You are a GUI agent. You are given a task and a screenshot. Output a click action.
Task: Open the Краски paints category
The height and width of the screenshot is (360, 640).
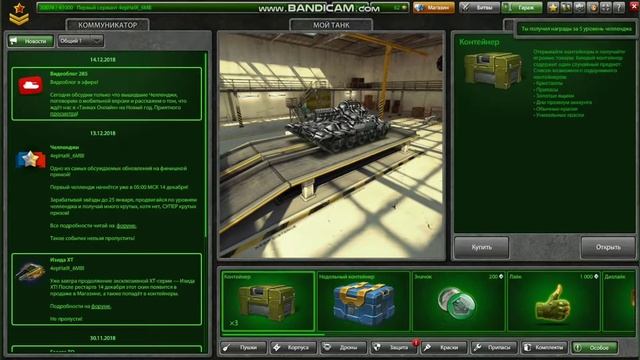444,348
